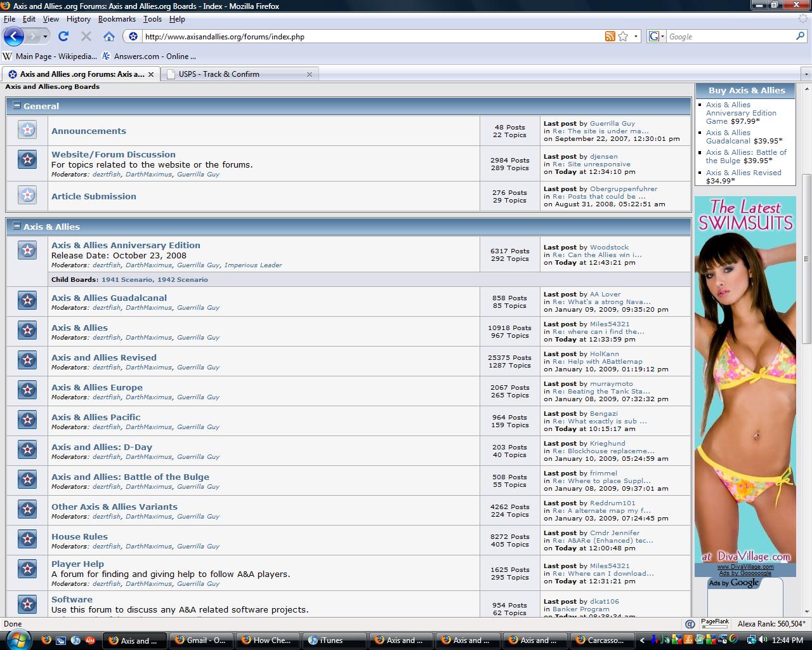Reload the page with the refresh icon

click(63, 36)
